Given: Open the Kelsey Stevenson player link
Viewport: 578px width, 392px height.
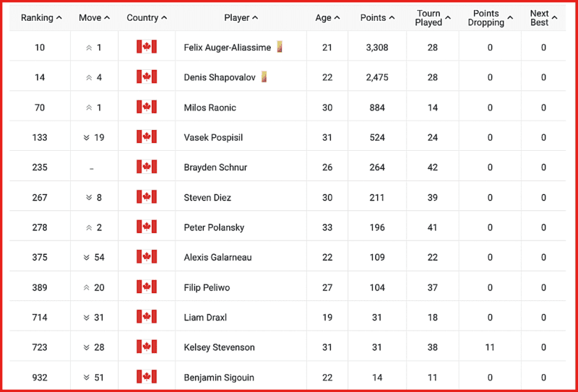Looking at the screenshot, I should [220, 347].
